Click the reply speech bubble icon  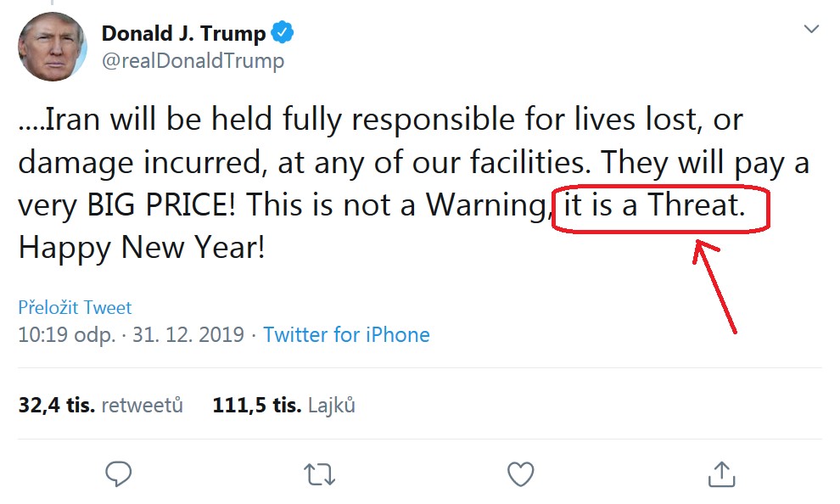(118, 473)
